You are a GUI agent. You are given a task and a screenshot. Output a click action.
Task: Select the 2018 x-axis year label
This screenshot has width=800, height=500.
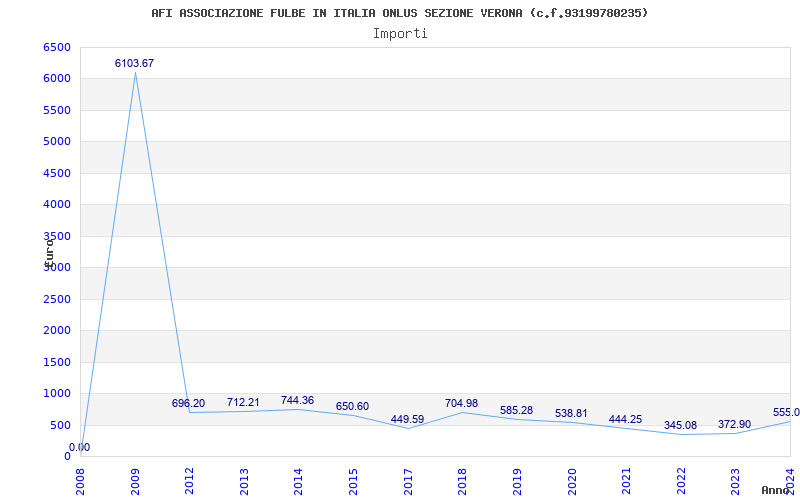(x=462, y=482)
